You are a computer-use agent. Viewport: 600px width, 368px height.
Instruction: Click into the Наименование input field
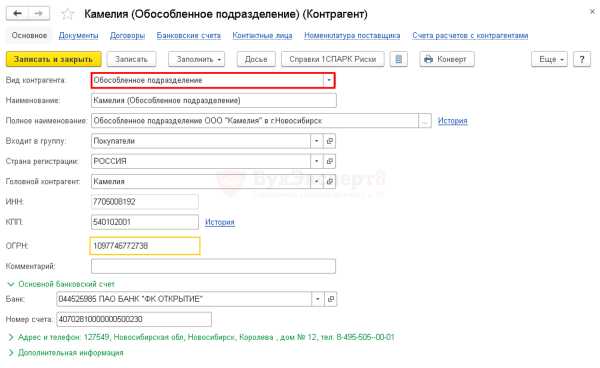coord(214,101)
